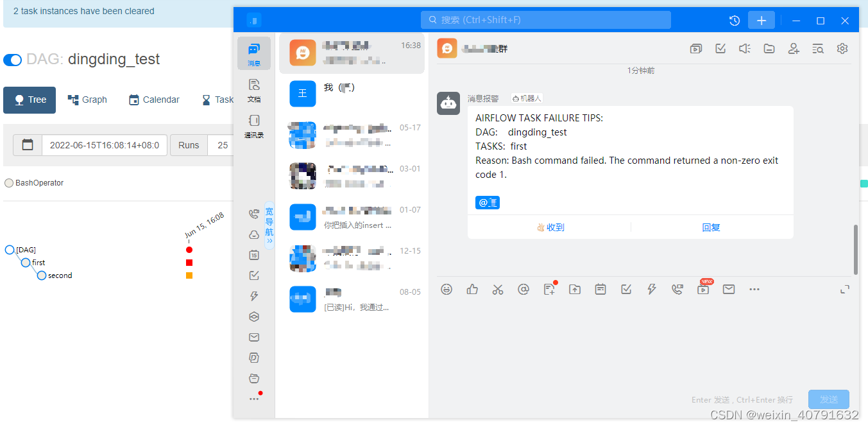Focus the 搜索 search box

(x=546, y=20)
